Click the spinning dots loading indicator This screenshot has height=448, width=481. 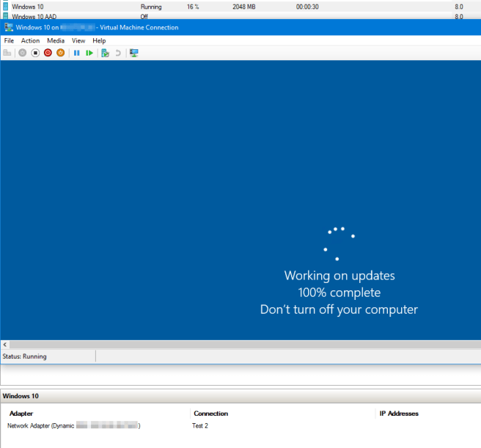pyautogui.click(x=339, y=244)
